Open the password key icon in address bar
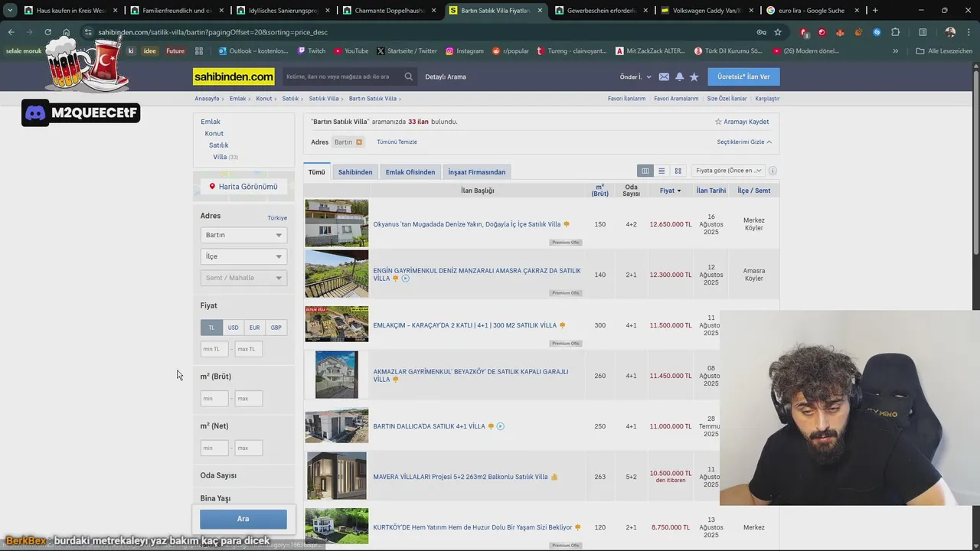The width and height of the screenshot is (980, 551). click(x=761, y=32)
